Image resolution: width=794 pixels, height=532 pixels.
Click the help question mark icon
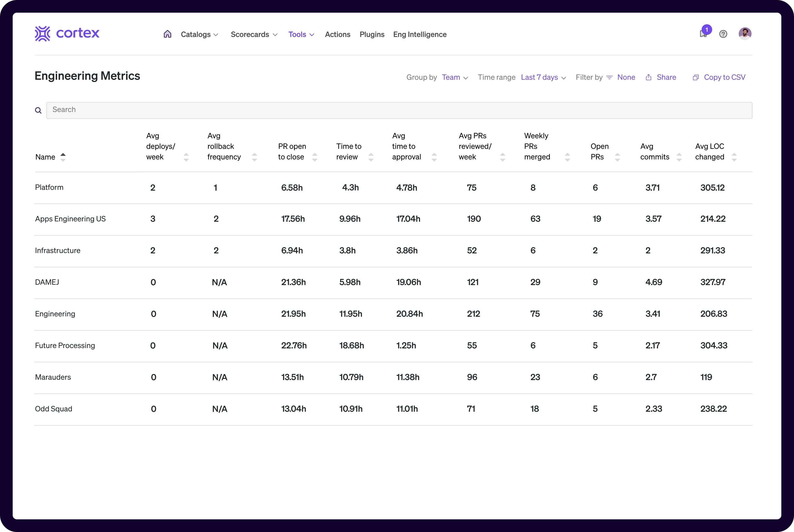[x=723, y=34]
